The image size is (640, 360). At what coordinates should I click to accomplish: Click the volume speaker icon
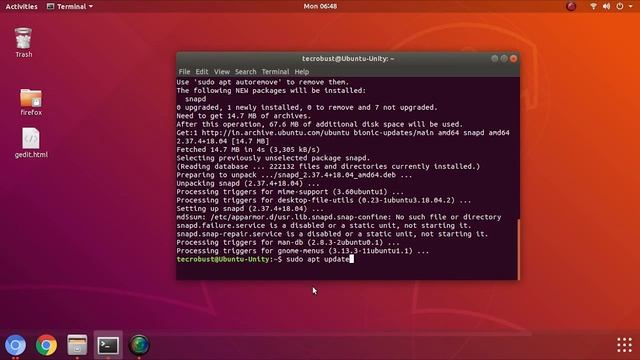606,6
